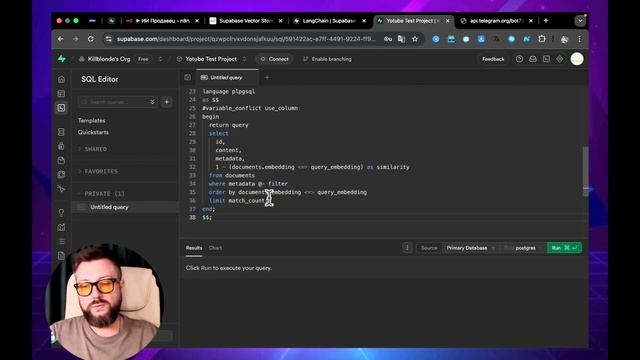This screenshot has width=640, height=360.
Task: Open the browser tab list dropdown
Action: (x=580, y=20)
